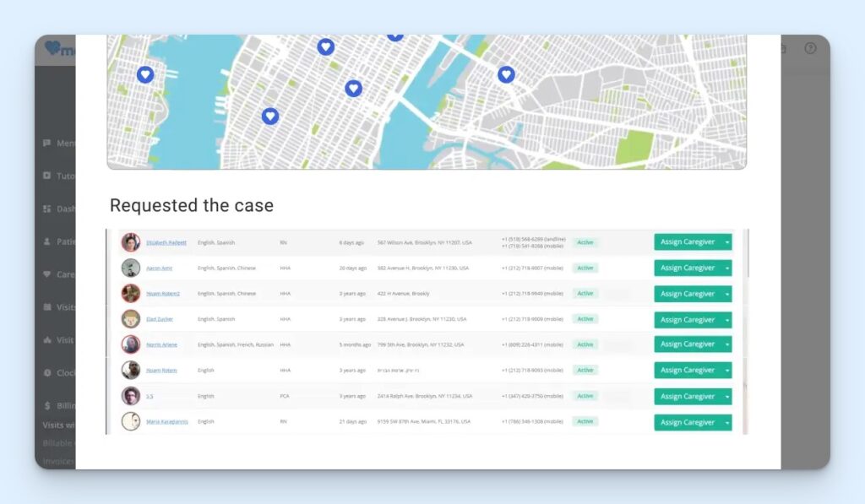Click Active badge in Maria Karagiannis row

585,421
